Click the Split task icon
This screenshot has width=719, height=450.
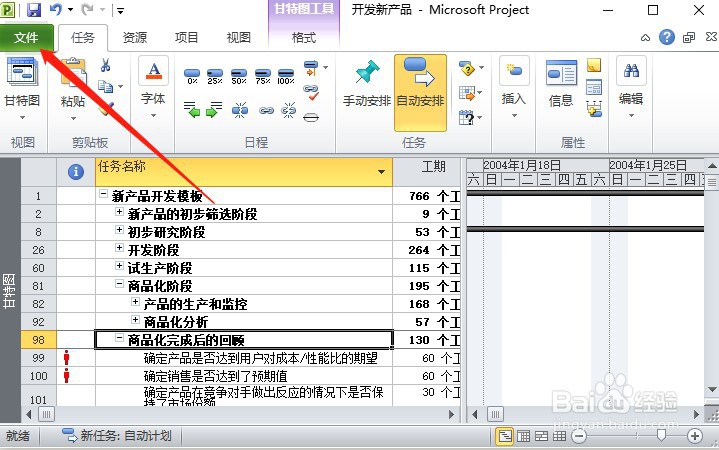click(x=240, y=110)
